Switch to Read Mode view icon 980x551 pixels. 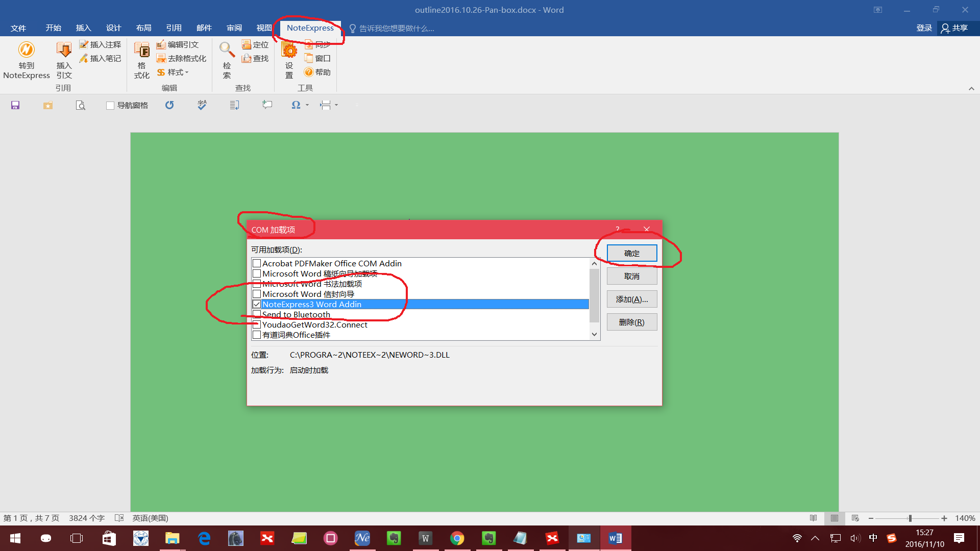tap(814, 518)
